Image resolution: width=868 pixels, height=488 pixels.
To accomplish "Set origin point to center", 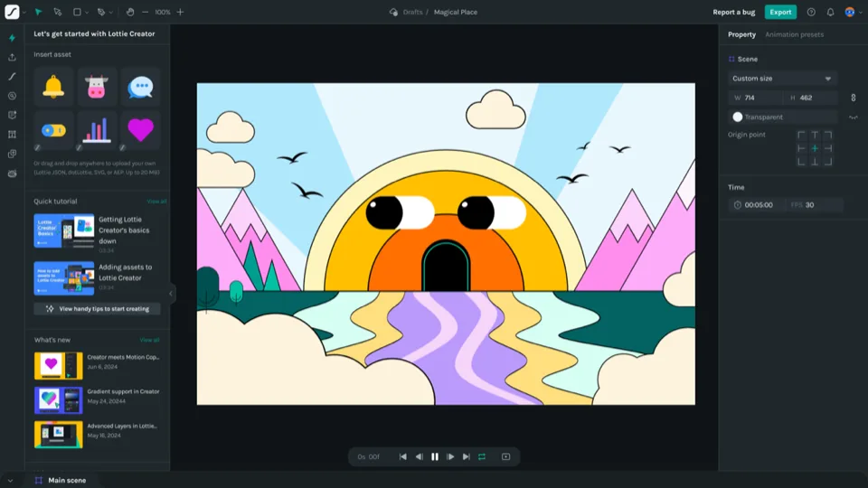I will point(815,148).
